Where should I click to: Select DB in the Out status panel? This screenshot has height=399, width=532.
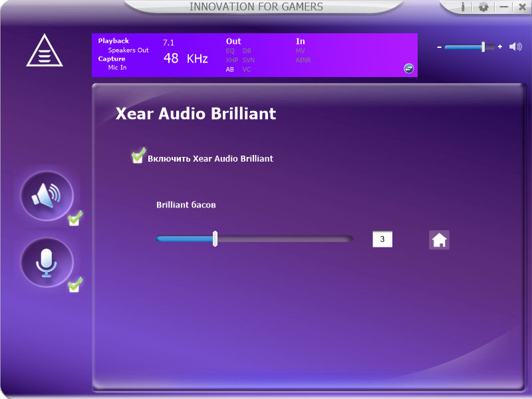click(247, 51)
